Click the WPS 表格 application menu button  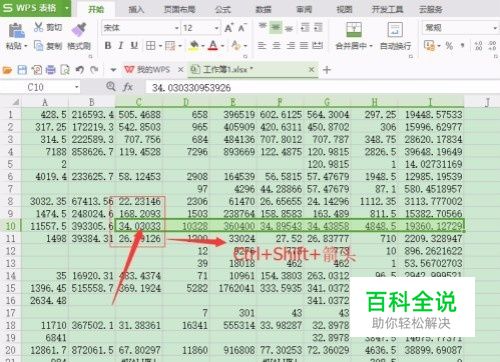tap(35, 8)
